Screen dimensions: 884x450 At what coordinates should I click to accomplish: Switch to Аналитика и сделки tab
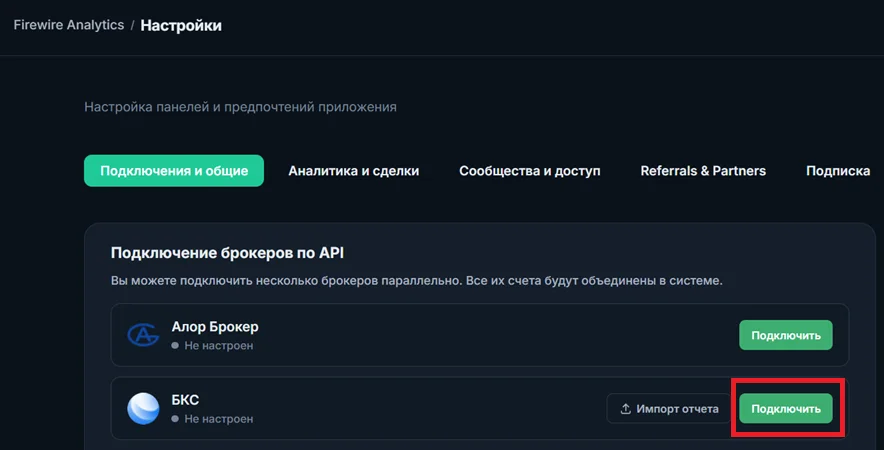click(x=353, y=171)
